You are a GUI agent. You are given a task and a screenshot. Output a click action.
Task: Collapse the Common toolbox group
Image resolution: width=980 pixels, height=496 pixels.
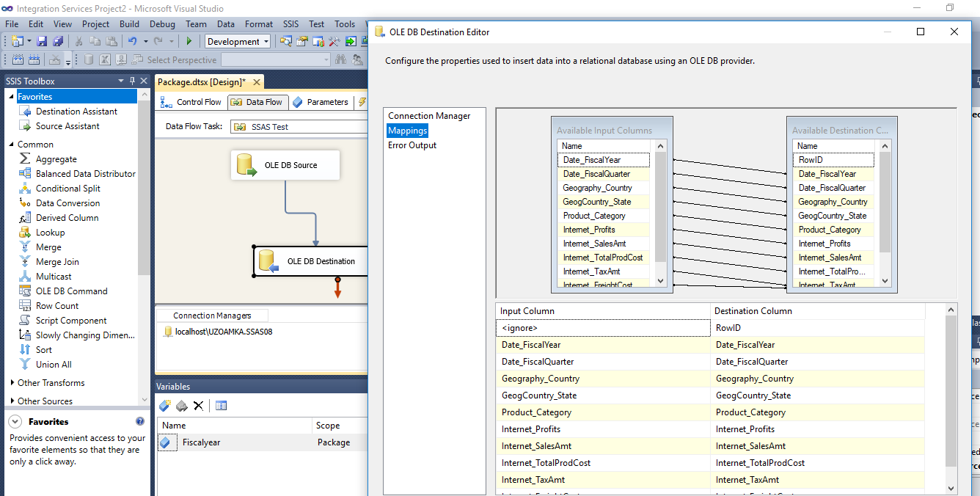point(12,145)
